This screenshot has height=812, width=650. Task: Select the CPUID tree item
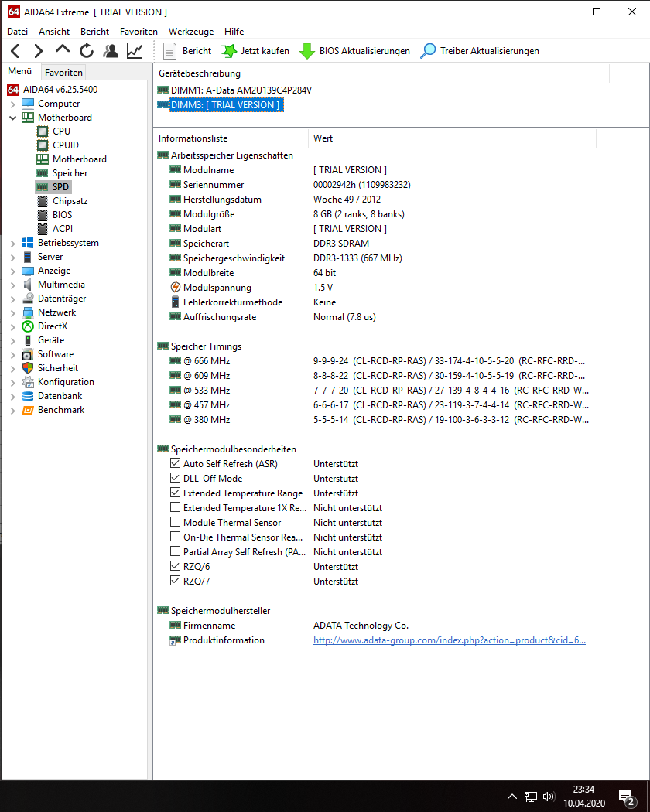pyautogui.click(x=65, y=145)
